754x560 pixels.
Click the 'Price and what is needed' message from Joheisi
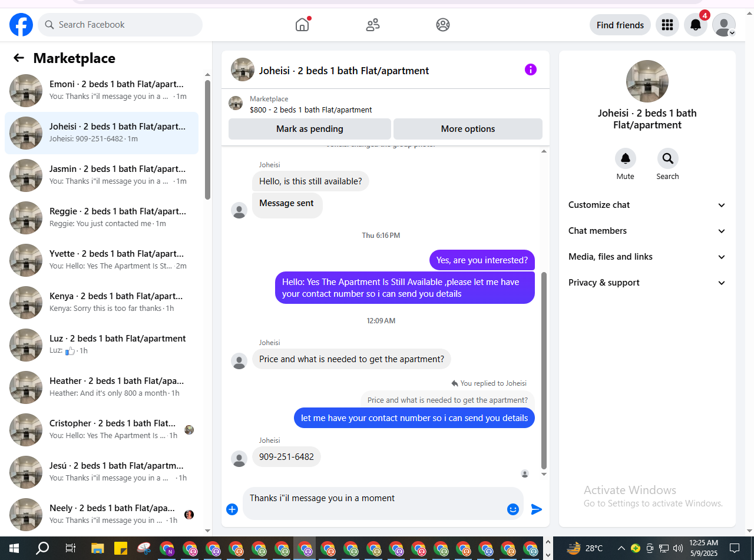[352, 359]
